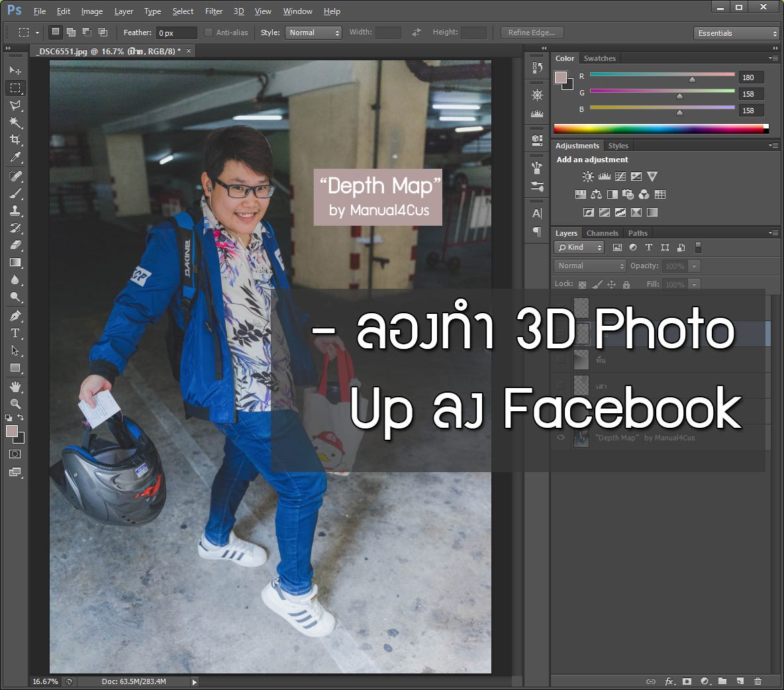Select the Zoom tool
784x690 pixels.
click(x=15, y=403)
